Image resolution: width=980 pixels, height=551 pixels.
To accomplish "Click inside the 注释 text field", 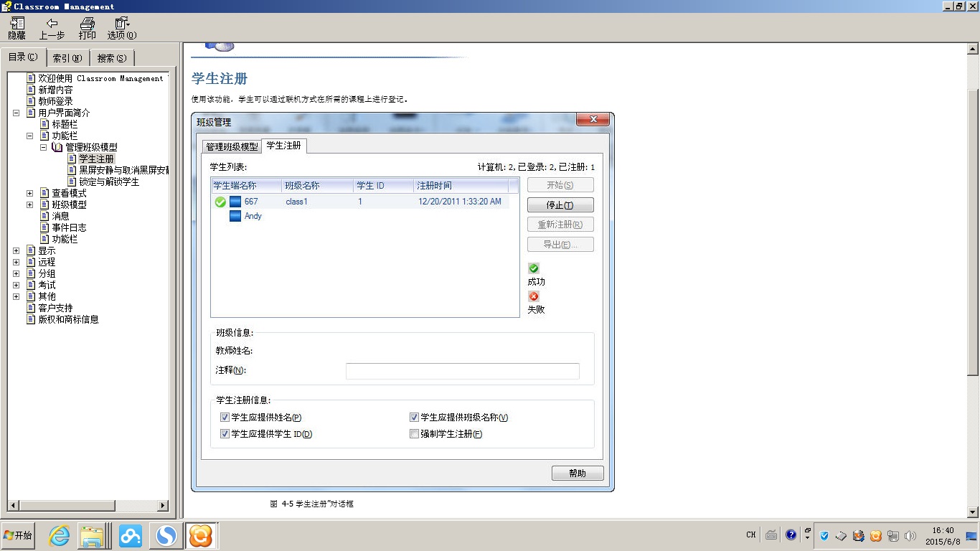I will tap(462, 371).
